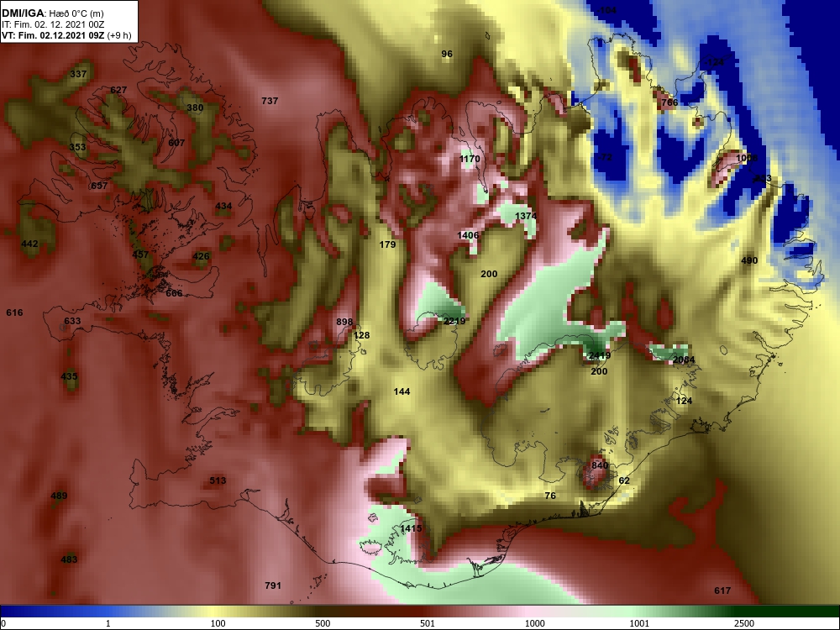Click the legend label '1'
The width and height of the screenshot is (840, 630).
(x=108, y=623)
